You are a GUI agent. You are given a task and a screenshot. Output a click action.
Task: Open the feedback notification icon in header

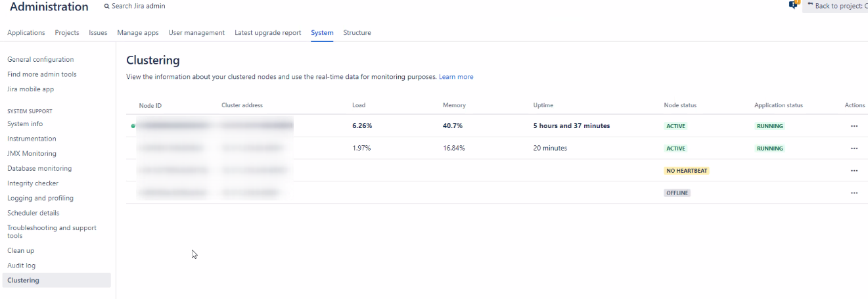tap(793, 5)
